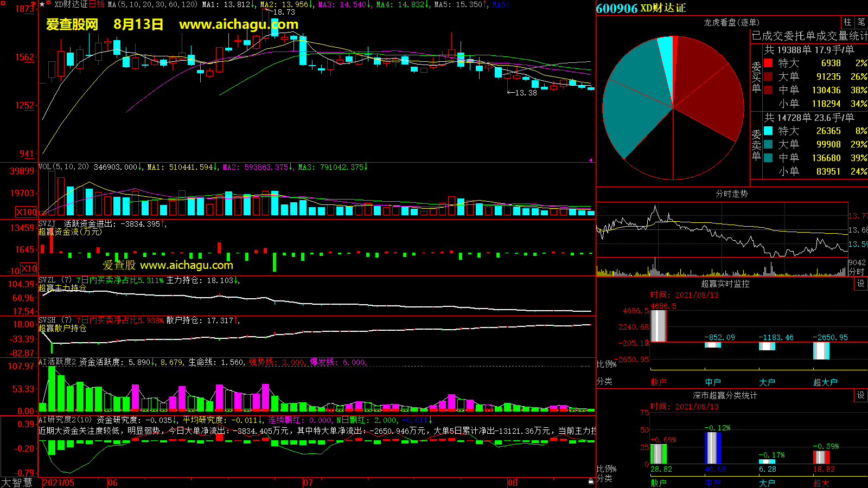Click the 设 settings button in 超赢实时监控 panel
Screen dimensions: 868x488
[x=860, y=284]
